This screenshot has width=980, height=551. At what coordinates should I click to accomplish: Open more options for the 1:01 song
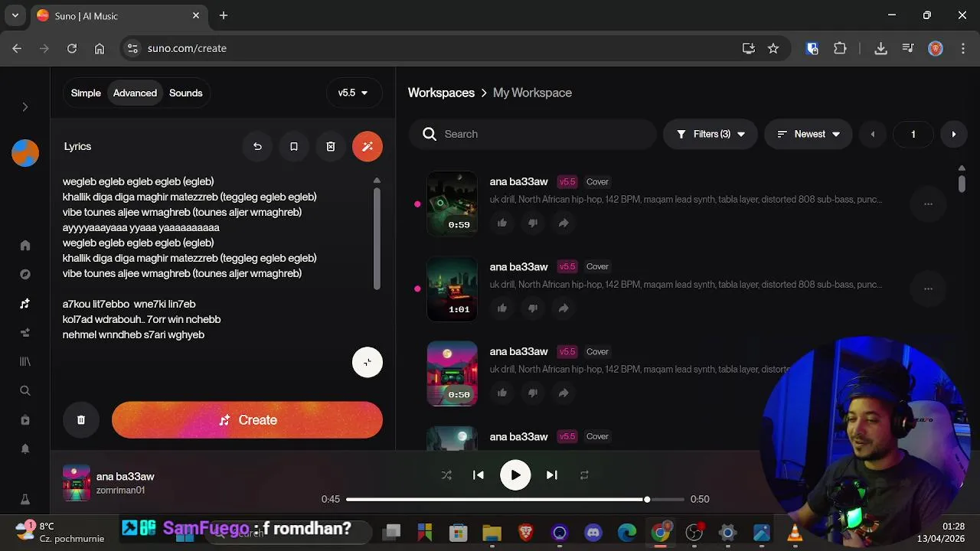(x=928, y=289)
